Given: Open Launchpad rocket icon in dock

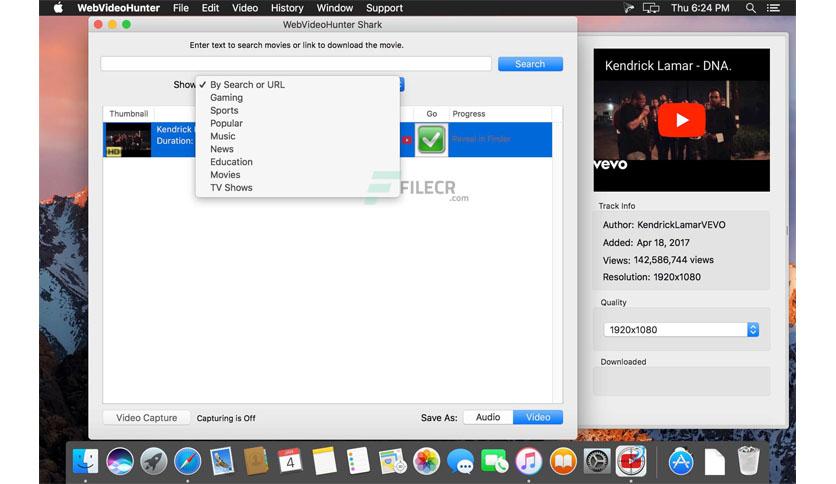Looking at the screenshot, I should 154,461.
